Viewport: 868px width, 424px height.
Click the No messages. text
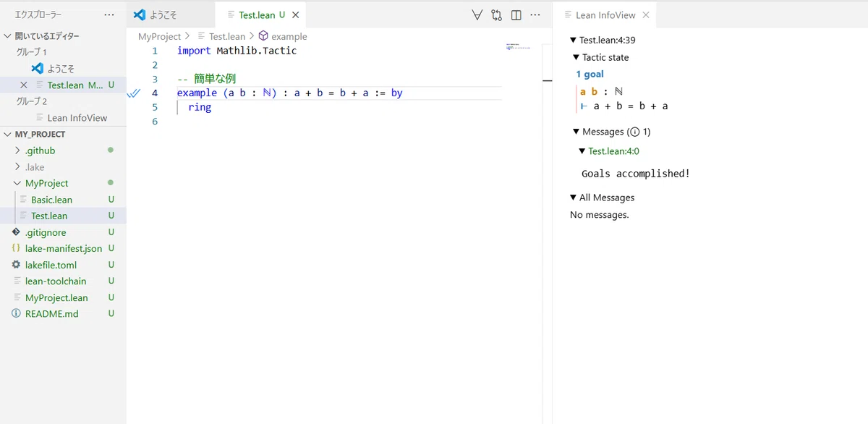coord(600,215)
